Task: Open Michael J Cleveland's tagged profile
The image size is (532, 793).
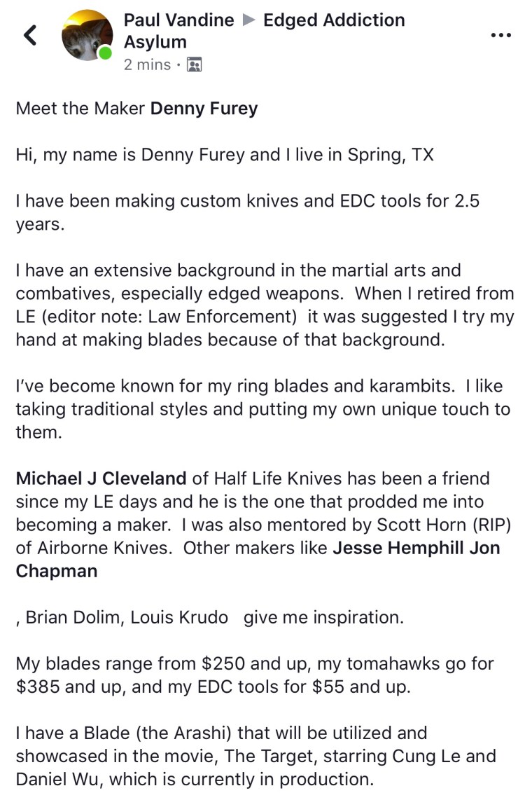Action: pos(101,479)
